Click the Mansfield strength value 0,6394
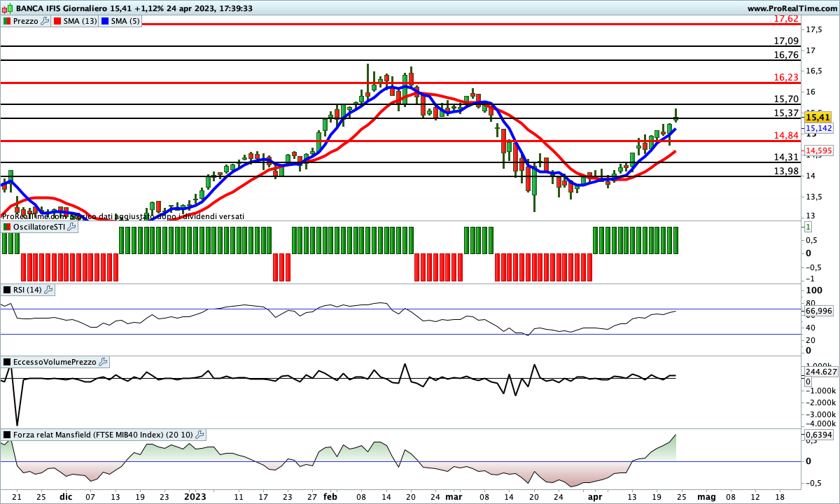840x504 pixels. click(x=819, y=435)
